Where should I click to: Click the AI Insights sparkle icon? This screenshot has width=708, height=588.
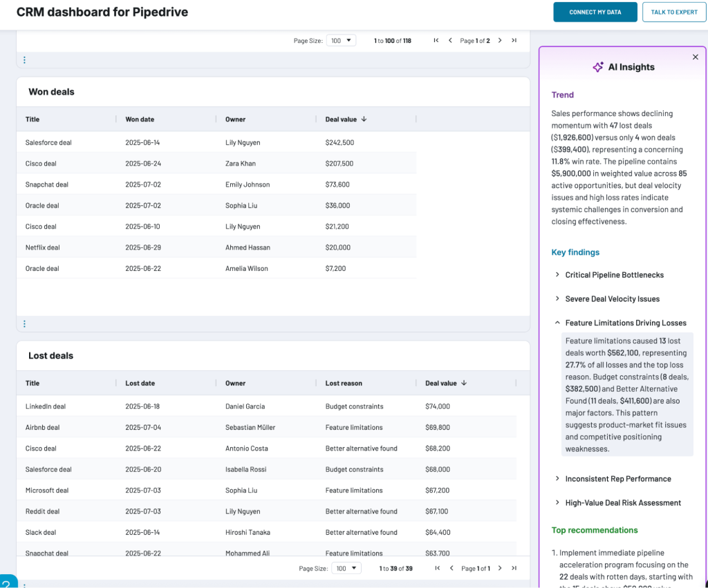[x=598, y=67]
